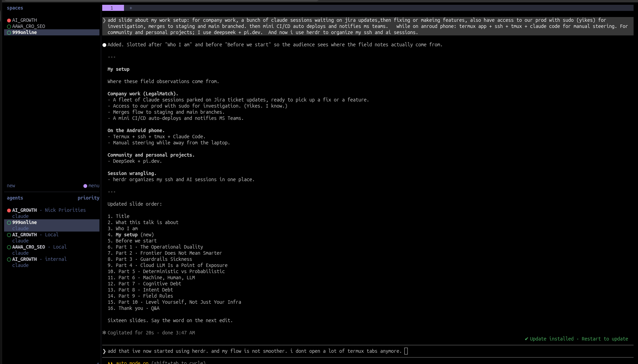Viewport: 638px width, 364px height.
Task: Open AI_GROWTH internal agent
Action: [x=52, y=262]
